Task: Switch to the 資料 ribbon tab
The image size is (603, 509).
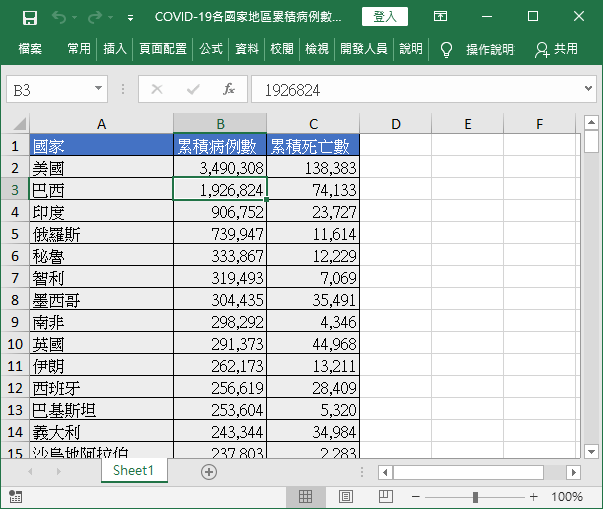Action: coord(247,49)
